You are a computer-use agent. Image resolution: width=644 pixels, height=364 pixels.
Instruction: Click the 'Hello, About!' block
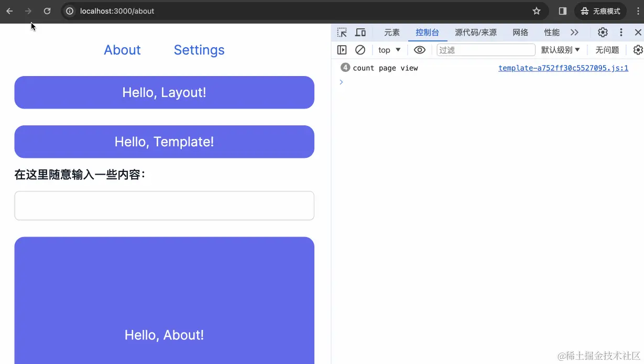164,301
